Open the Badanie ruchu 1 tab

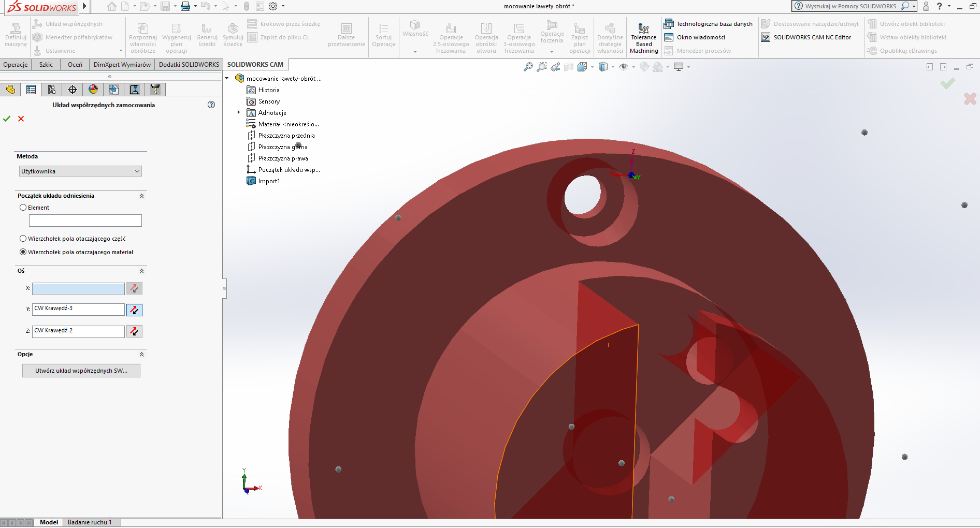tap(90, 522)
